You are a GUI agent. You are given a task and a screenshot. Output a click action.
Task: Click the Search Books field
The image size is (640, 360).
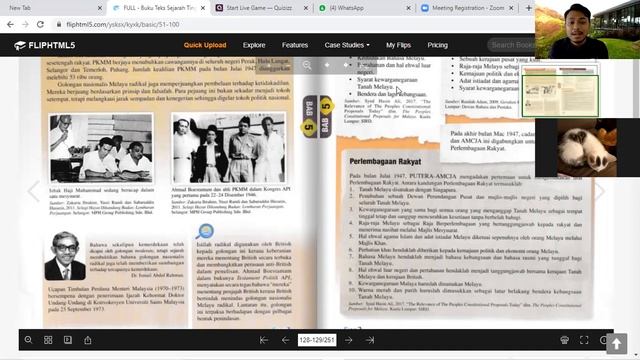pos(511,45)
